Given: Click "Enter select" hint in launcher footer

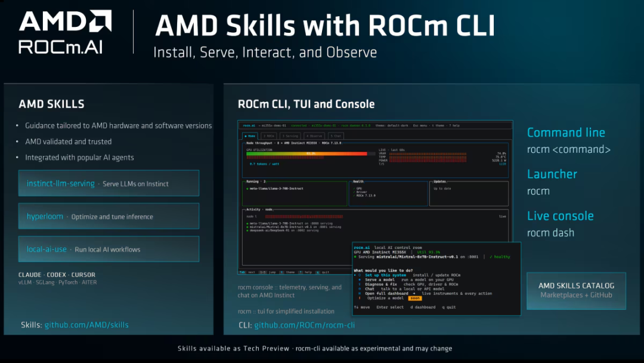Looking at the screenshot, I should pyautogui.click(x=390, y=307).
